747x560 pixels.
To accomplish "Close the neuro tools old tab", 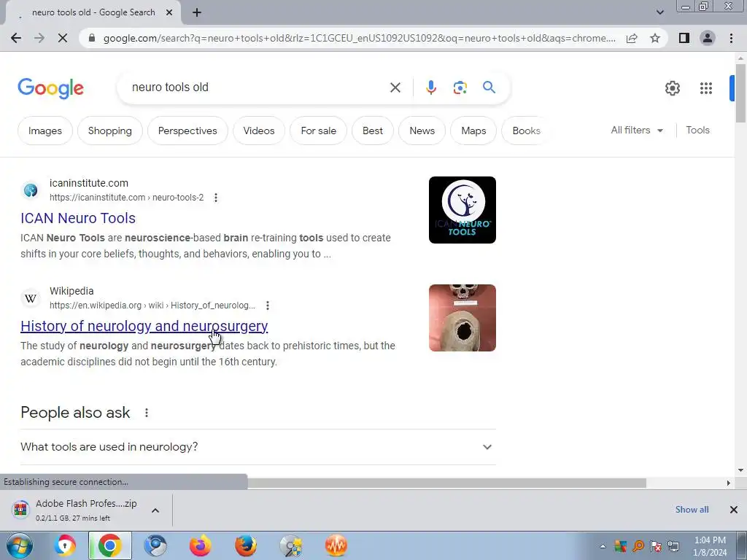I will (169, 13).
